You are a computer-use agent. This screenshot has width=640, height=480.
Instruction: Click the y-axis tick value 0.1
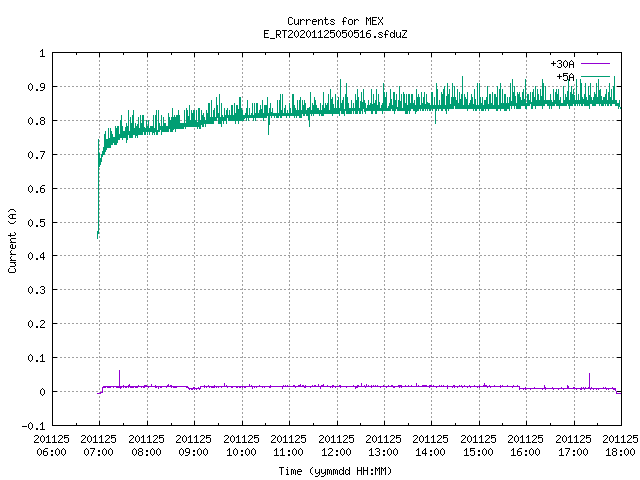point(36,358)
